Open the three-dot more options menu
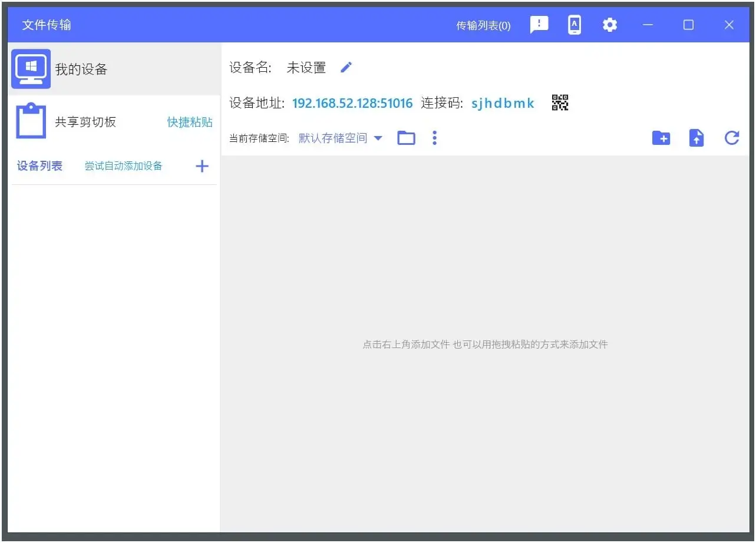This screenshot has width=756, height=543. (434, 137)
